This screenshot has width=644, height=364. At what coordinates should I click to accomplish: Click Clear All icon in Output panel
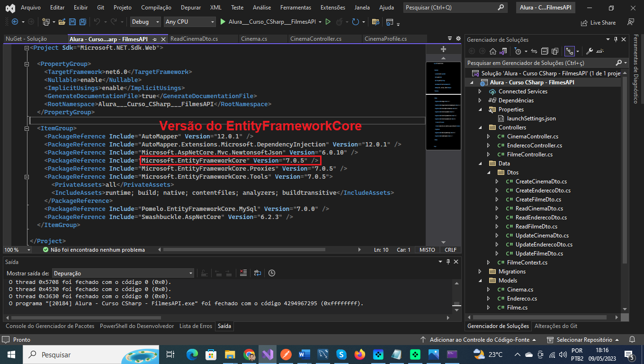(243, 273)
